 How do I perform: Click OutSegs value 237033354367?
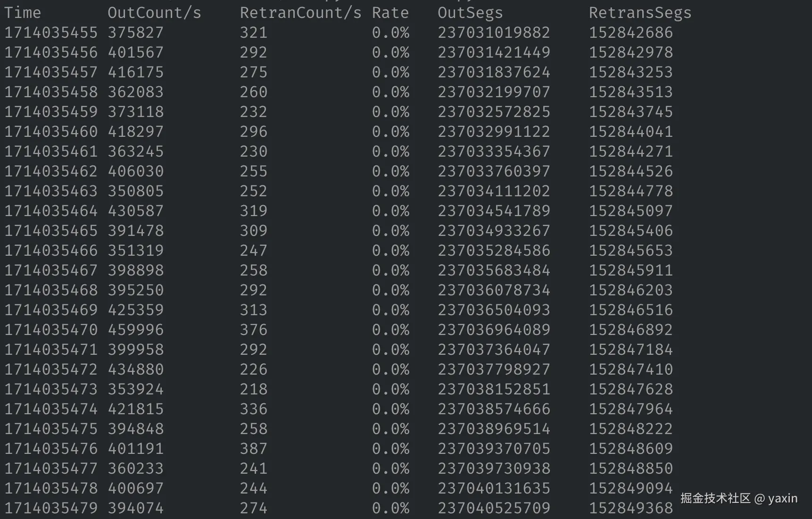click(x=494, y=151)
